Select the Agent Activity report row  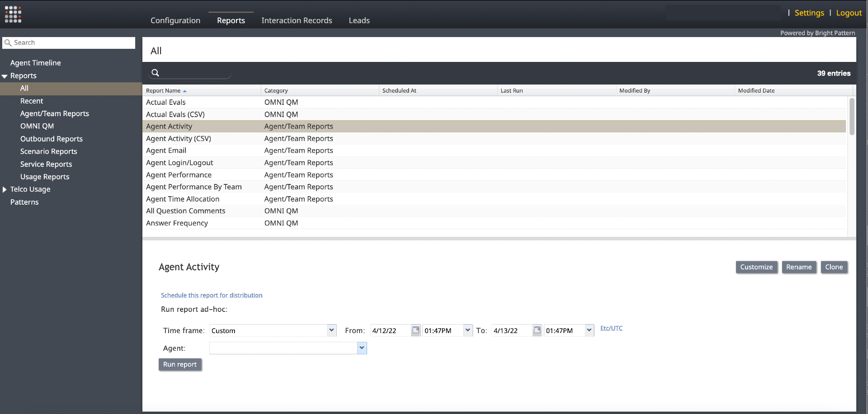point(494,127)
